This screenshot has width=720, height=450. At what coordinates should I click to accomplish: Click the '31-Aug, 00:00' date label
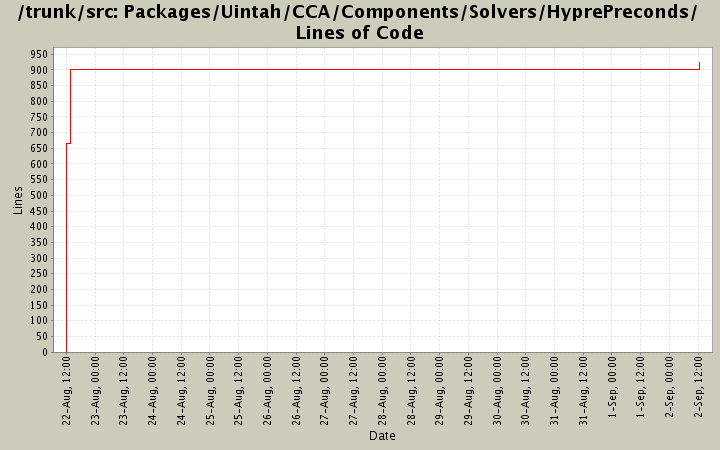(x=554, y=390)
